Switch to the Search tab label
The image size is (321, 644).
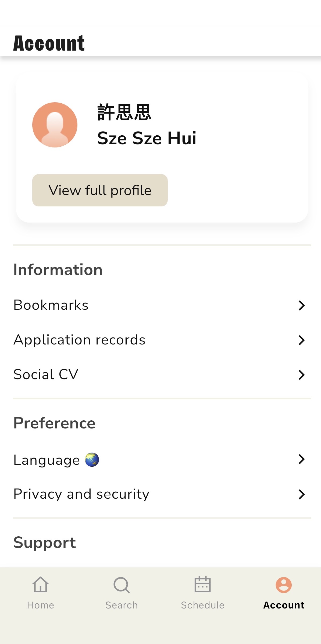pos(122,605)
